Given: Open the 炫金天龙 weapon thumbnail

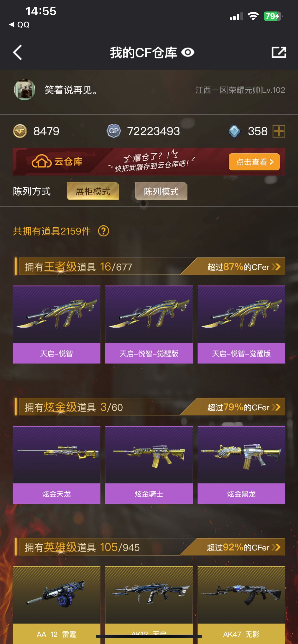Looking at the screenshot, I should coord(56,454).
